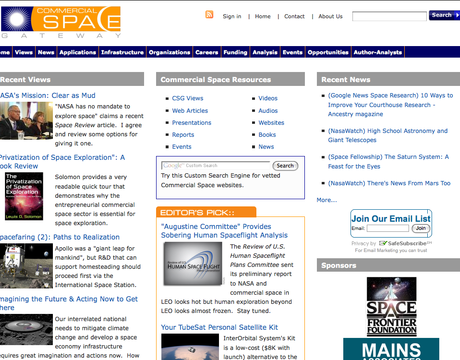The width and height of the screenshot is (460, 360).
Task: Go to the Home header link
Action: click(263, 16)
